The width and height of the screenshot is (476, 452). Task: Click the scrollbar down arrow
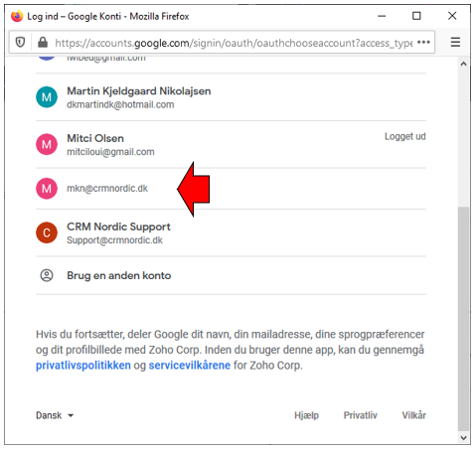[x=464, y=438]
